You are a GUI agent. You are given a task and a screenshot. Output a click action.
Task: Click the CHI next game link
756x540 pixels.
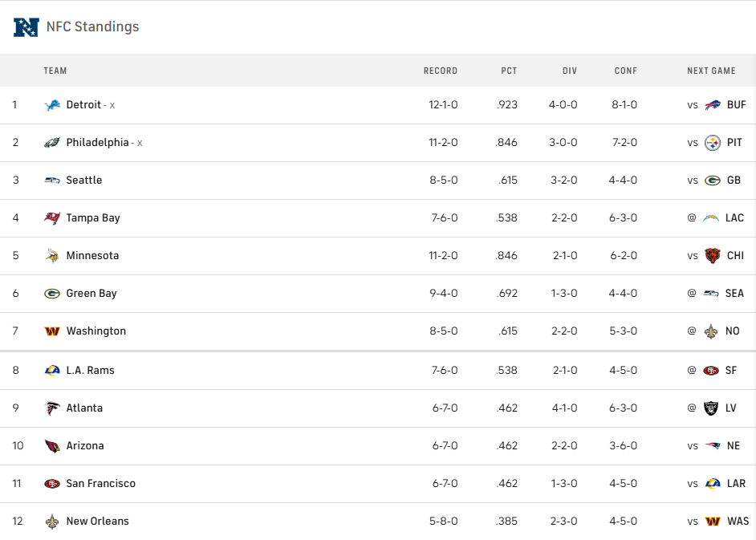[734, 256]
